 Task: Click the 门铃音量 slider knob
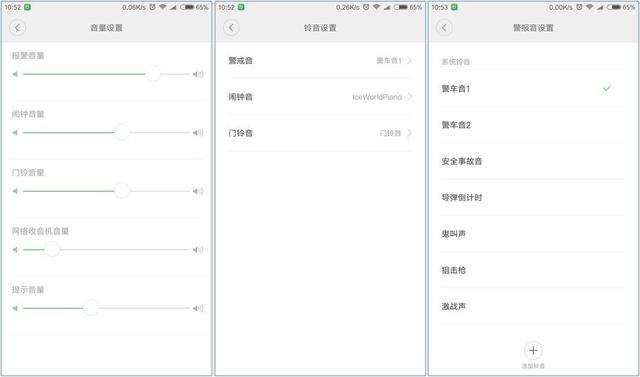(x=122, y=191)
